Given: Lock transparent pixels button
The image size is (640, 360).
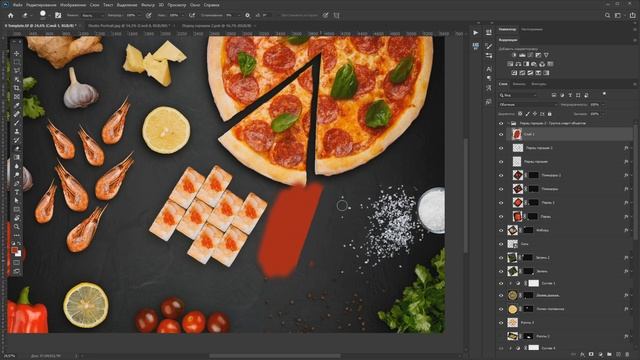Looking at the screenshot, I should click(520, 114).
